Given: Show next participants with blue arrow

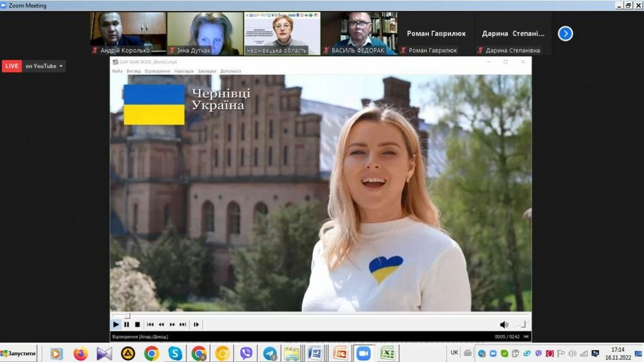Looking at the screenshot, I should coord(565,33).
